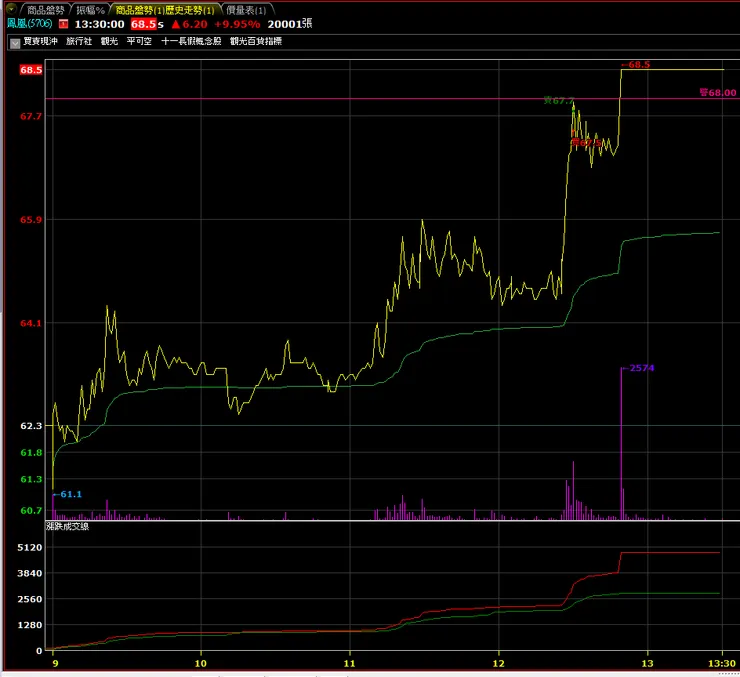The image size is (740, 677).
Task: Select the 商品盤勢(1)歷史走勢(1) tab
Action: tap(165, 10)
